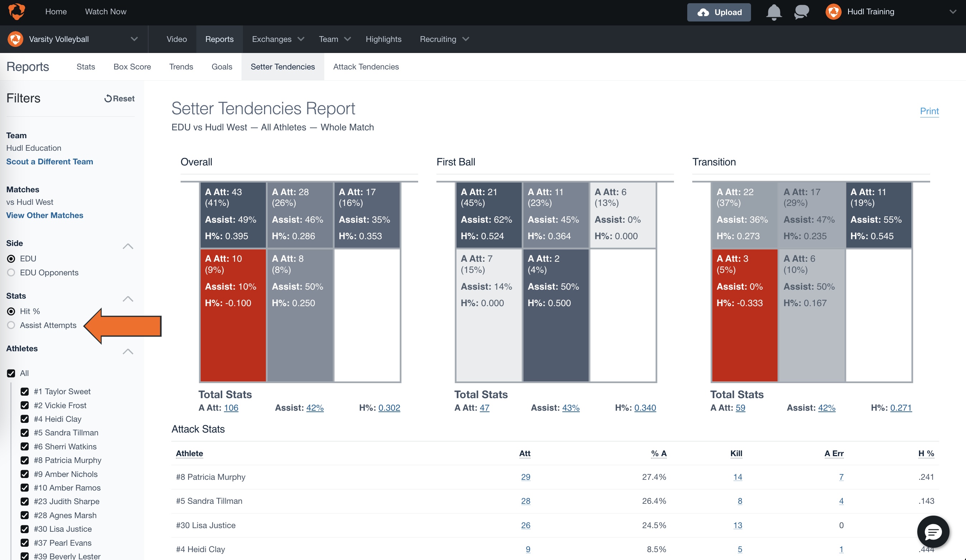This screenshot has width=966, height=560.
Task: Click Overall red zone A Att 10
Action: 233,315
